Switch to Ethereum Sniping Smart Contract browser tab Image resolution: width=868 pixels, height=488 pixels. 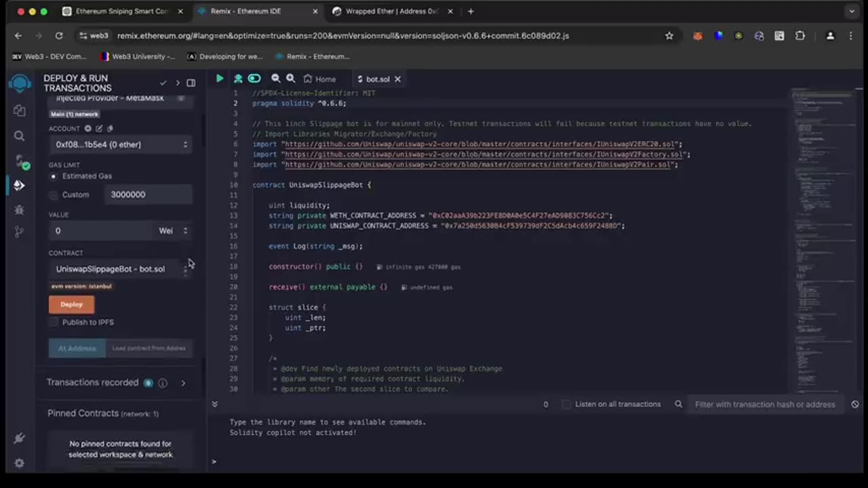coord(121,12)
